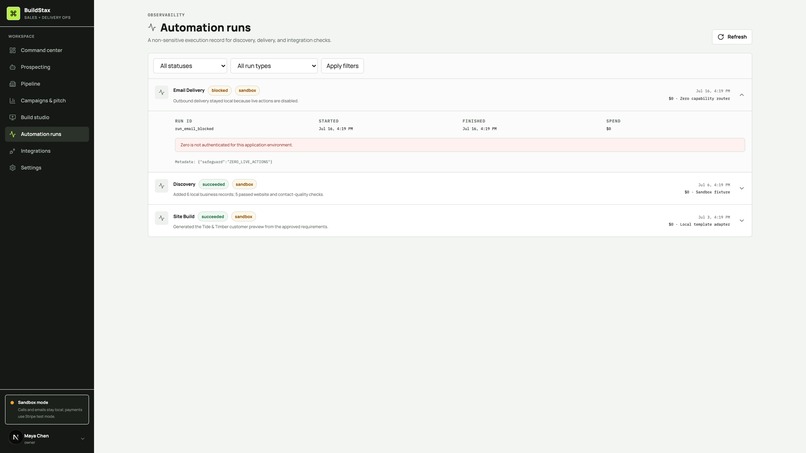Click the Discovery run title
The image size is (806, 453).
pyautogui.click(x=184, y=184)
